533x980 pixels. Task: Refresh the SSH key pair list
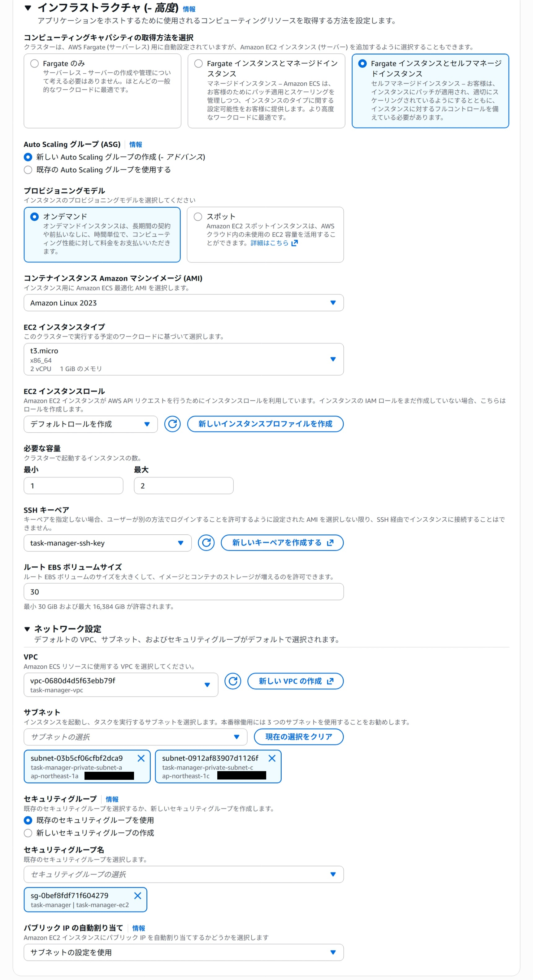[206, 543]
